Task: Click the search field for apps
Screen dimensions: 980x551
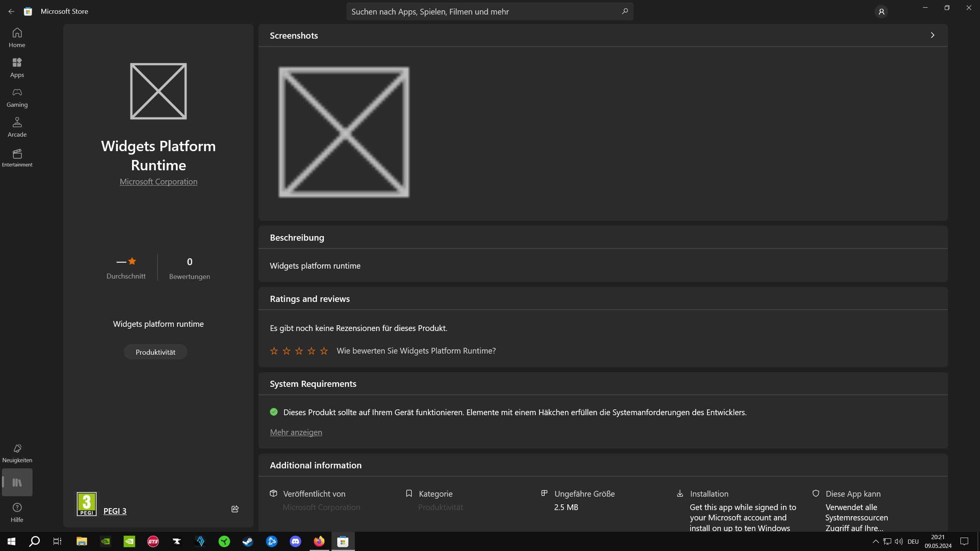Action: coord(482,11)
